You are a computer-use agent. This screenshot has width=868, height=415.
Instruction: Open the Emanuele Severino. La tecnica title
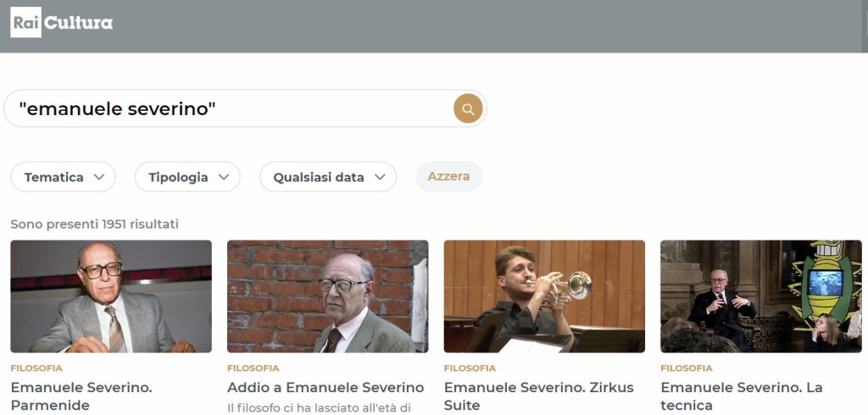pyautogui.click(x=742, y=396)
